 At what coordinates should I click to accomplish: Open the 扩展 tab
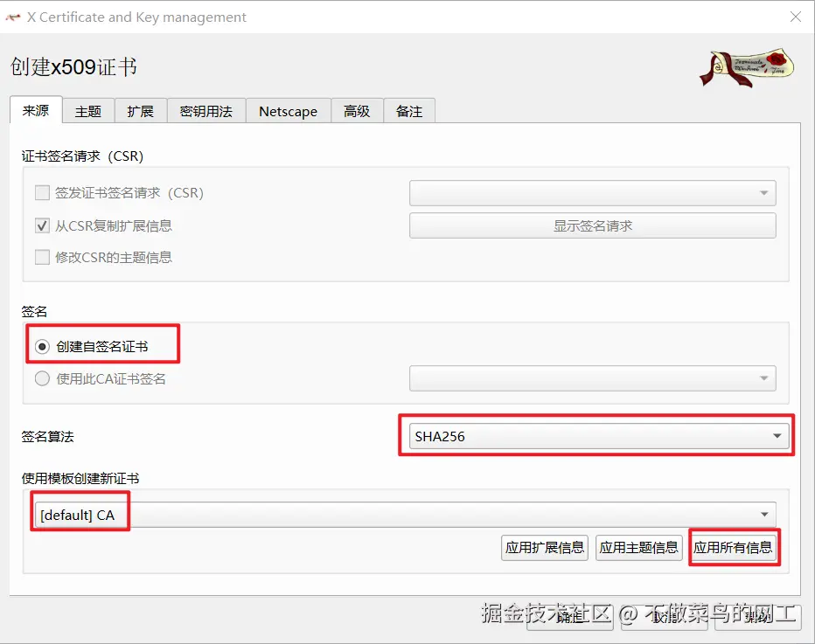(140, 111)
